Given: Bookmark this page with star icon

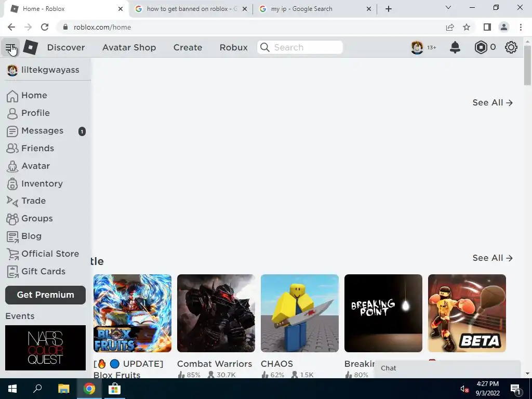Looking at the screenshot, I should click(467, 27).
